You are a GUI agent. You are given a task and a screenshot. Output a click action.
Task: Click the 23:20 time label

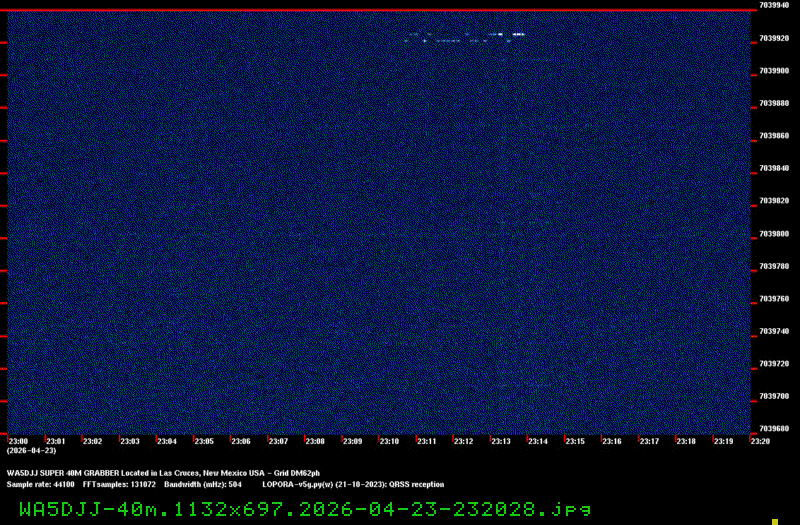click(760, 441)
